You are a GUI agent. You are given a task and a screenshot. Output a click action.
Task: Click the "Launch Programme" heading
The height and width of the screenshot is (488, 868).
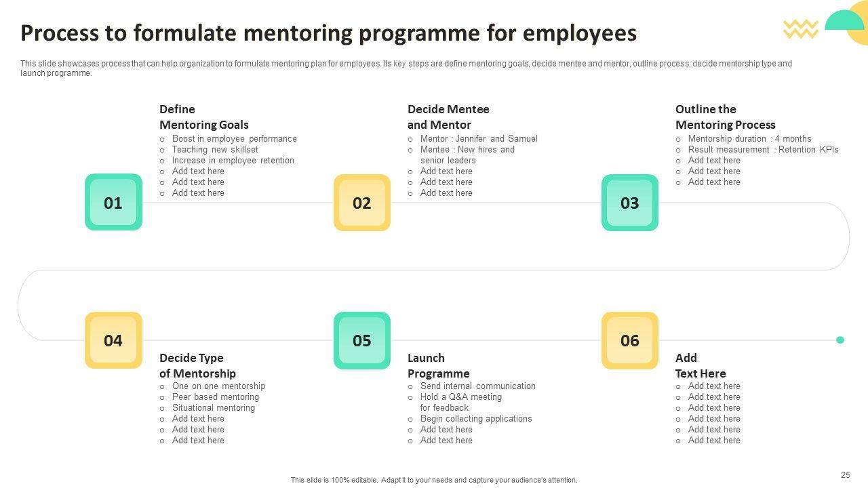(x=438, y=365)
